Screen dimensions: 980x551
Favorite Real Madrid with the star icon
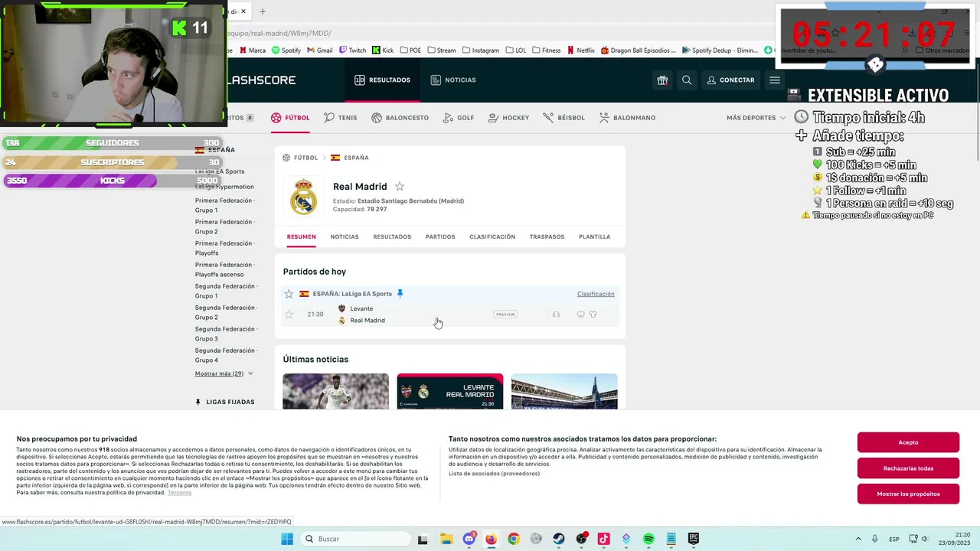[x=400, y=187]
